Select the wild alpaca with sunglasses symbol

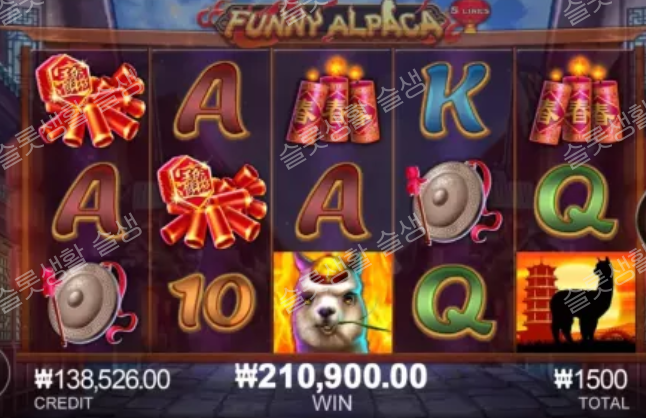click(x=333, y=303)
